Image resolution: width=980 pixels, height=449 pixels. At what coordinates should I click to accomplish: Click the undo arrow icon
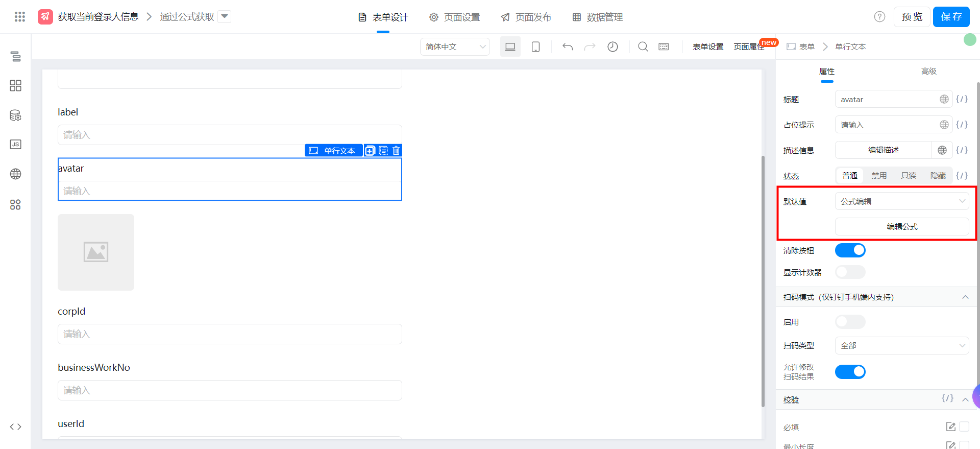click(x=568, y=46)
